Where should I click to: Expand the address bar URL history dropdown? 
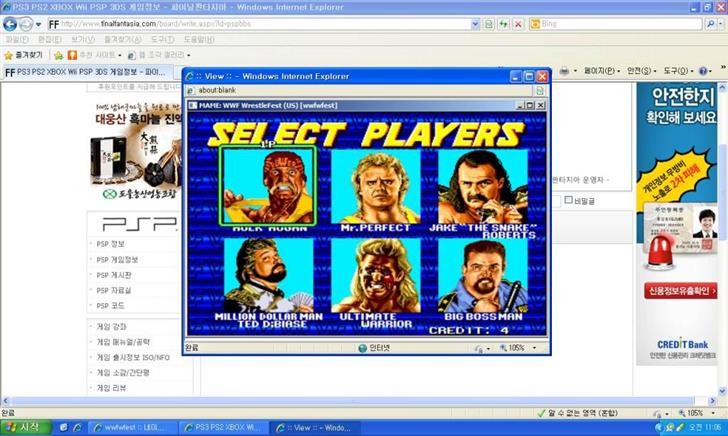pos(475,24)
